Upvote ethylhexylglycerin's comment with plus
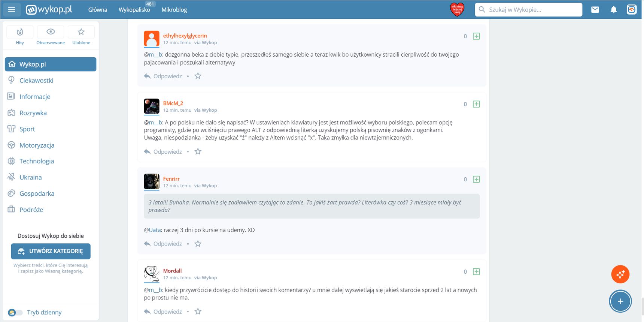 476,36
